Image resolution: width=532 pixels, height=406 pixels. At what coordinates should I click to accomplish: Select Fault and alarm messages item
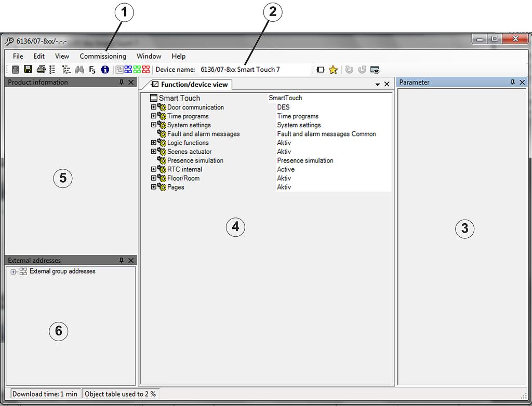(203, 133)
